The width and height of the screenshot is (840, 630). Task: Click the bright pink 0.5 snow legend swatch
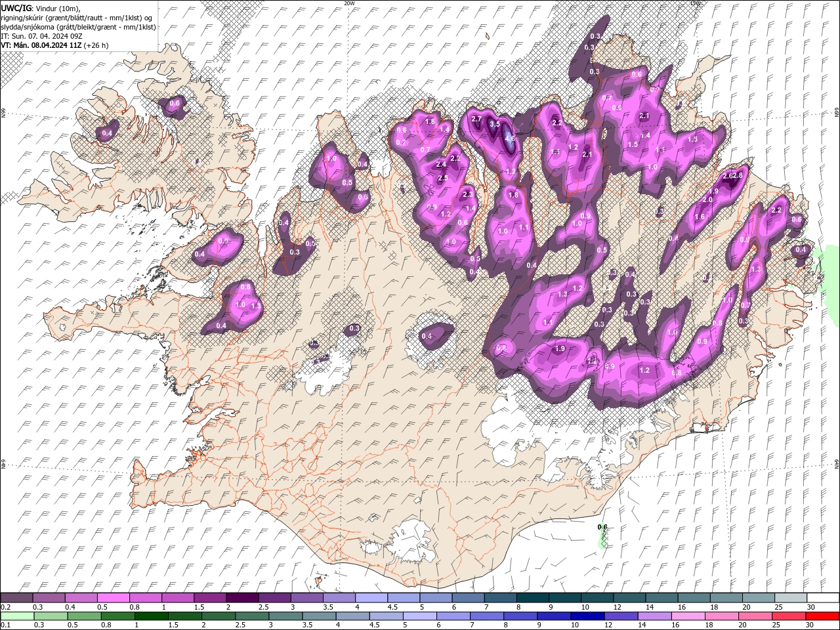click(x=113, y=598)
